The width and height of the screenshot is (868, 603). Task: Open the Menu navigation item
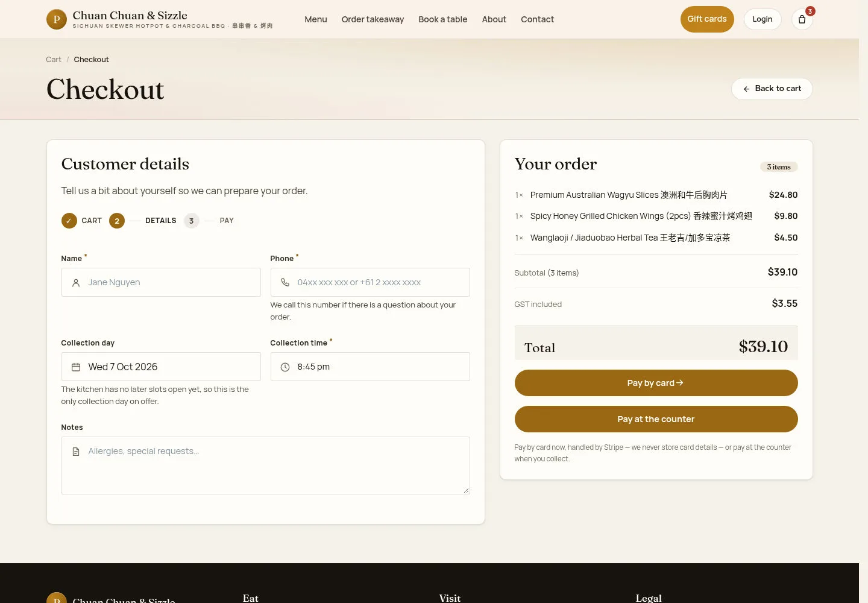coord(316,19)
